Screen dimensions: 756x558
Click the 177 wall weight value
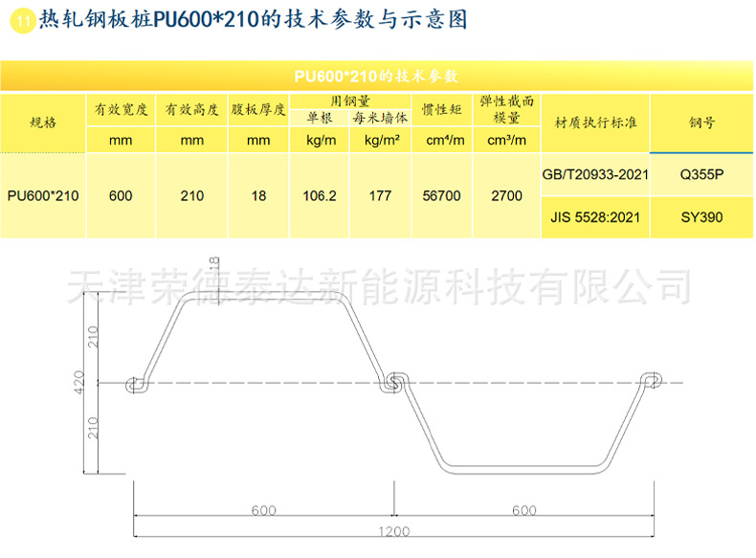tap(380, 196)
